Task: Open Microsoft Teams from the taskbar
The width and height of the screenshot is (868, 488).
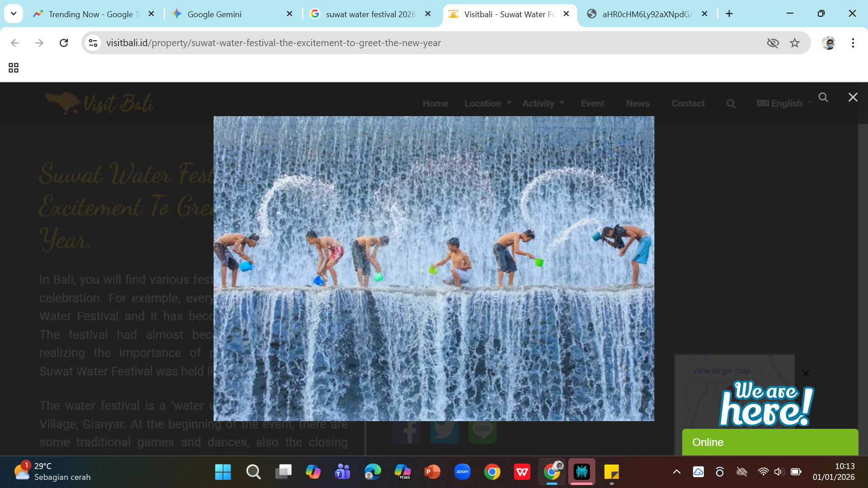Action: 343,472
